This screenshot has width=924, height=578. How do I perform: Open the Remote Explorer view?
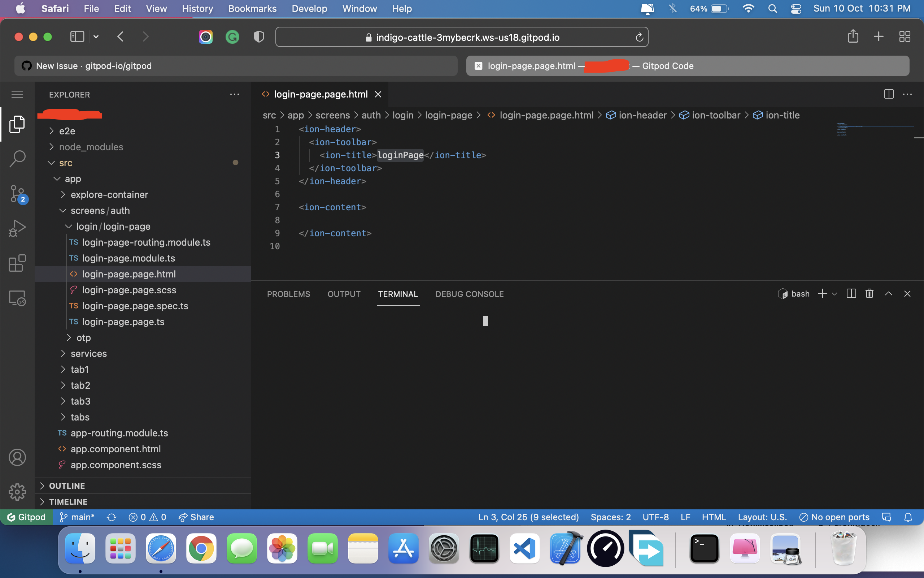pos(17,298)
